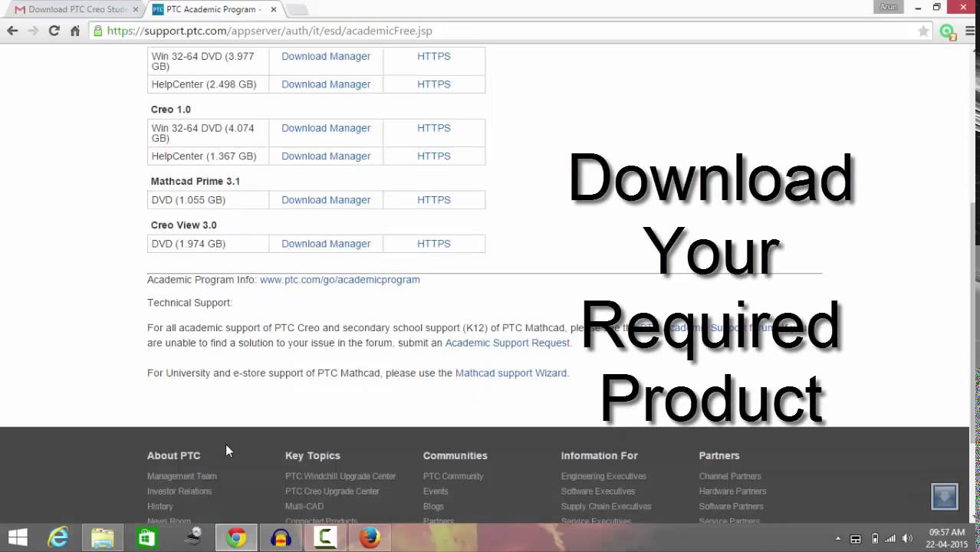The width and height of the screenshot is (980, 552).
Task: Open Hardware Partners footer link
Action: click(732, 491)
